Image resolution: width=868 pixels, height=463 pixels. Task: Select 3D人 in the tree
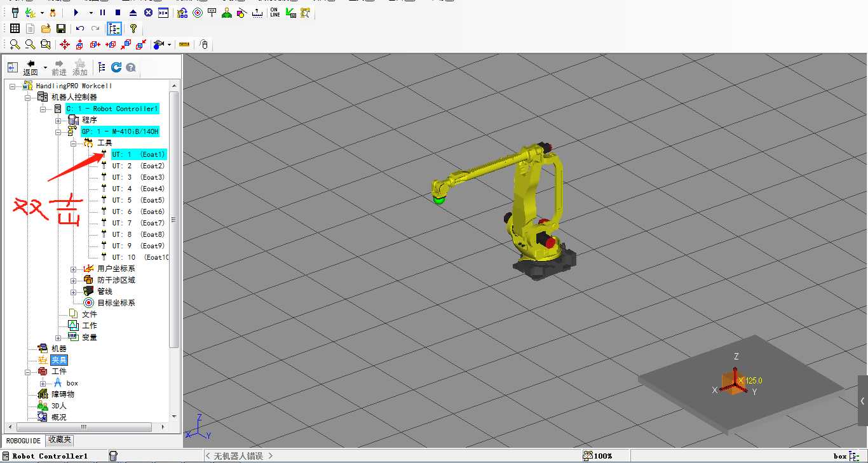[x=58, y=406]
